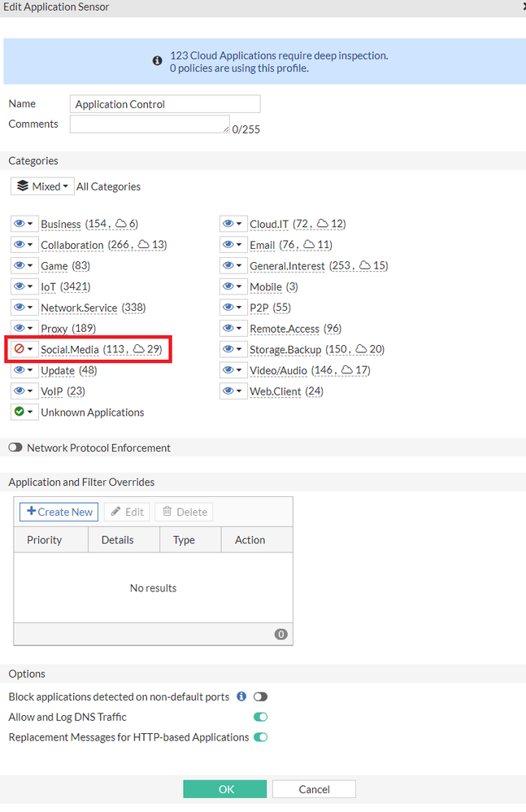Click the monitor eye icon beside Business
The image size is (526, 812).
click(x=19, y=224)
